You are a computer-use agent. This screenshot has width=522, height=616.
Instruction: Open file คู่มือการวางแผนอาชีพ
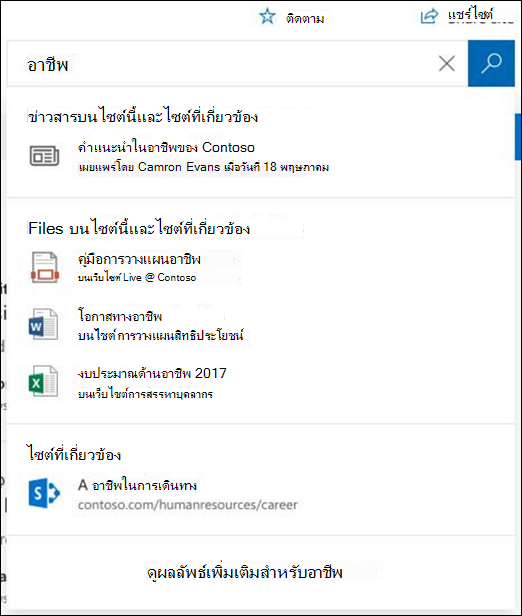pyautogui.click(x=139, y=259)
